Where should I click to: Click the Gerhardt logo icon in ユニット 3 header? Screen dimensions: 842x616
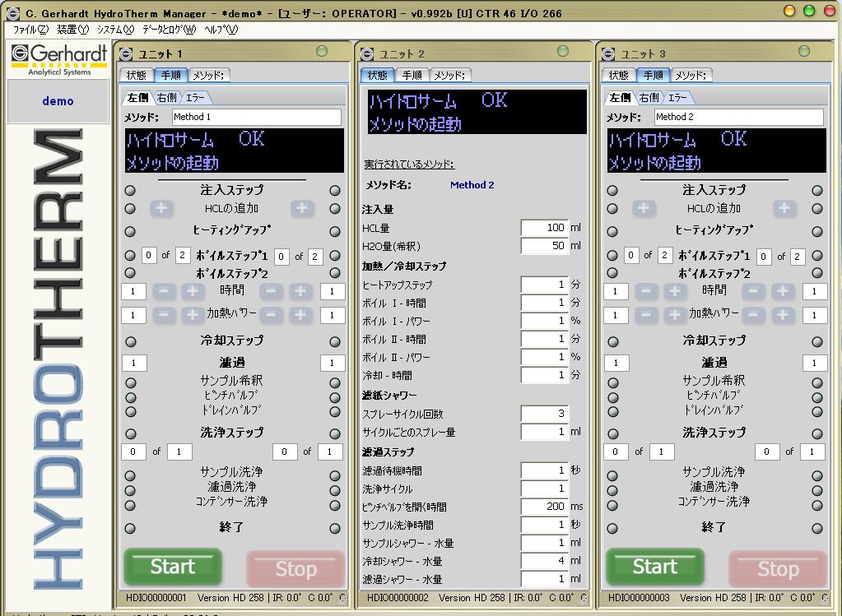point(608,53)
